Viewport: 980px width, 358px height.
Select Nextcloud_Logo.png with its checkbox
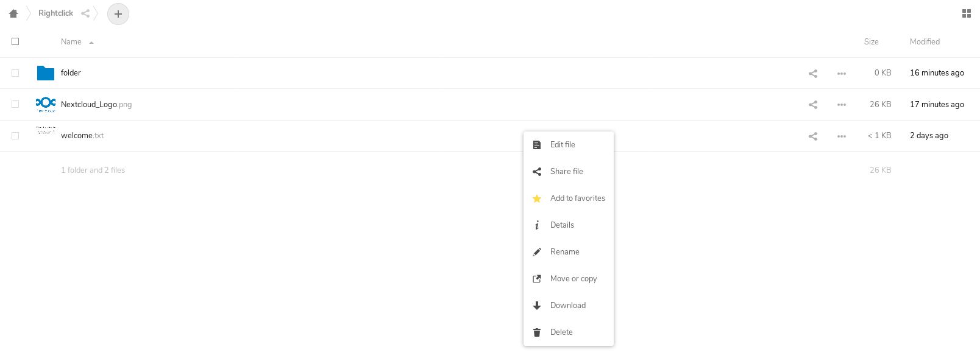[x=15, y=104]
